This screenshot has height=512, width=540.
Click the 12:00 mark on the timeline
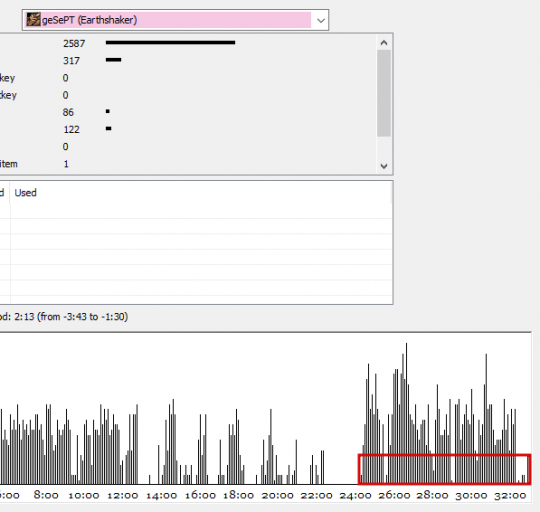click(x=123, y=495)
